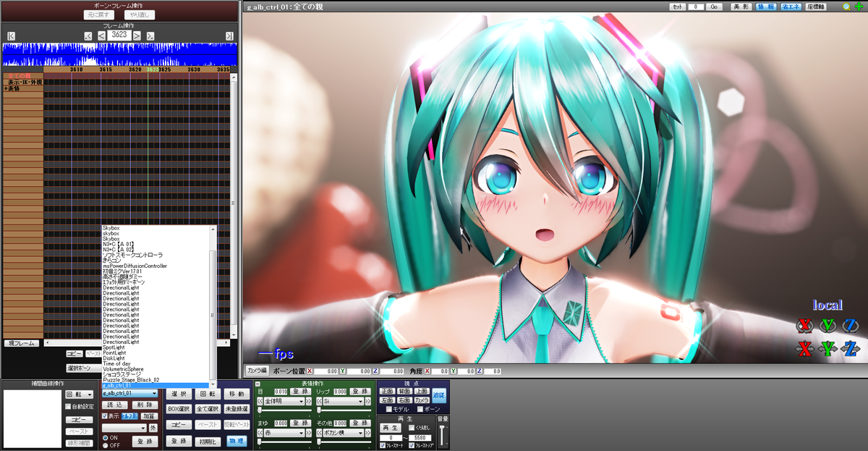
Task: Click the 物理 physics button
Action: (x=237, y=441)
